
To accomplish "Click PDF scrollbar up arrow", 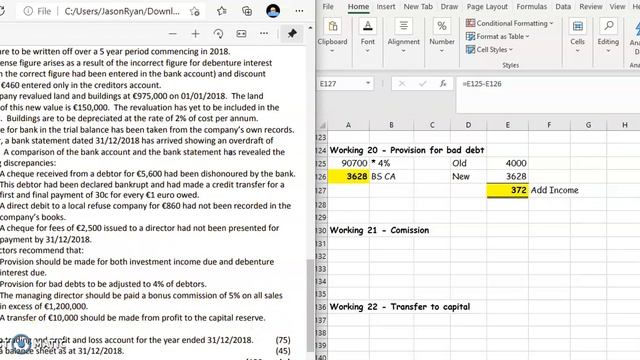I will [x=310, y=28].
